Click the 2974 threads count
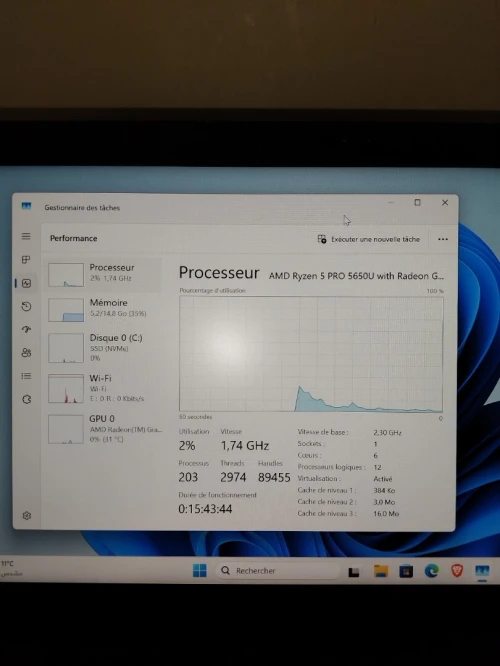 tap(233, 477)
